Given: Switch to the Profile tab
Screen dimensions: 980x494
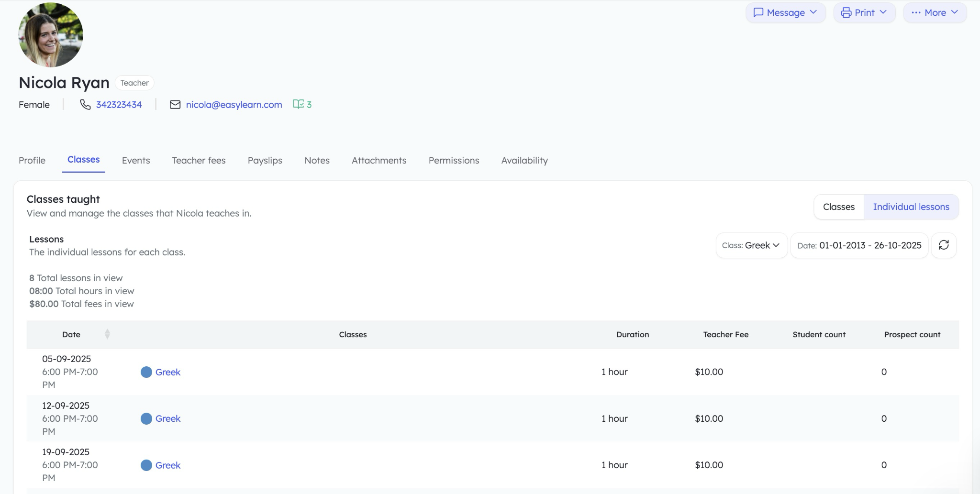Looking at the screenshot, I should (x=32, y=160).
